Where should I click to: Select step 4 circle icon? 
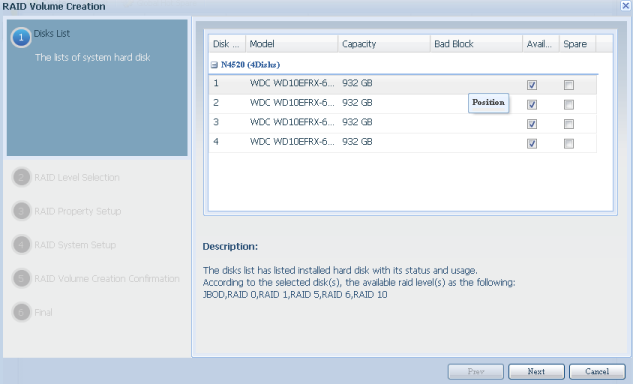click(21, 245)
